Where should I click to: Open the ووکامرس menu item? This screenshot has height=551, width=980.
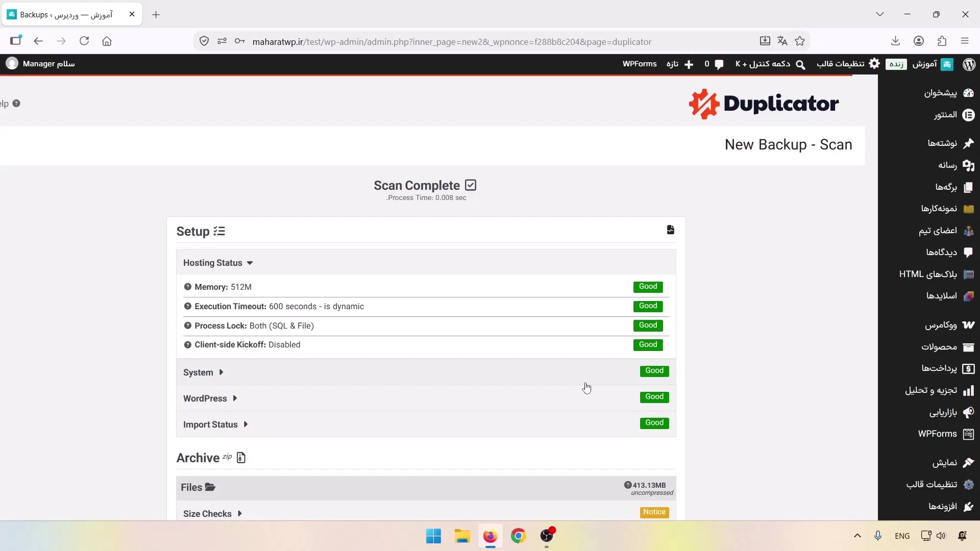929,325
